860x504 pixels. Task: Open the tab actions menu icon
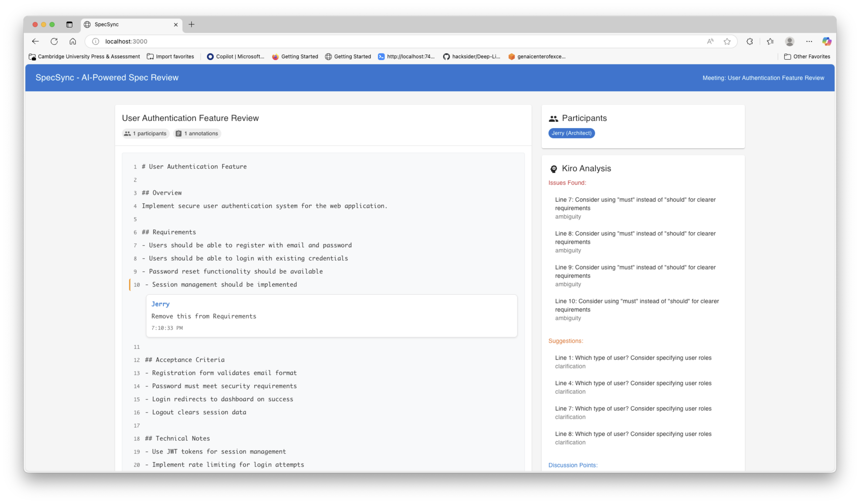69,25
